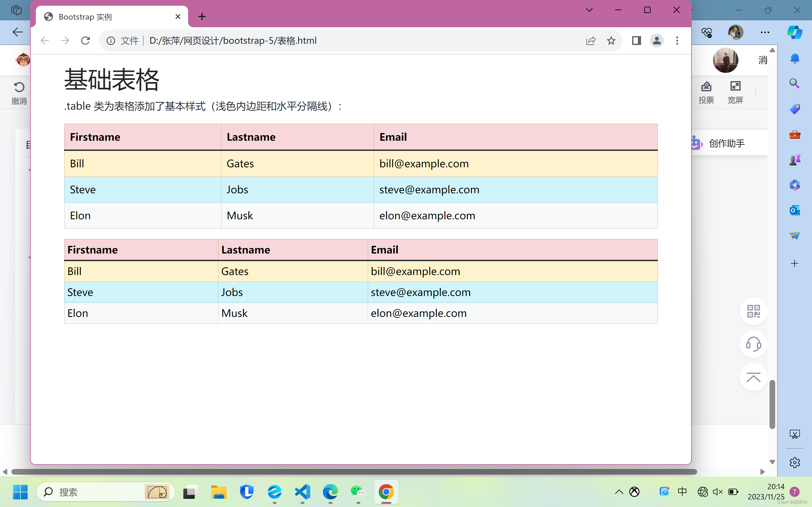Open Chrome profile avatar menu
The height and width of the screenshot is (507, 812).
point(656,41)
